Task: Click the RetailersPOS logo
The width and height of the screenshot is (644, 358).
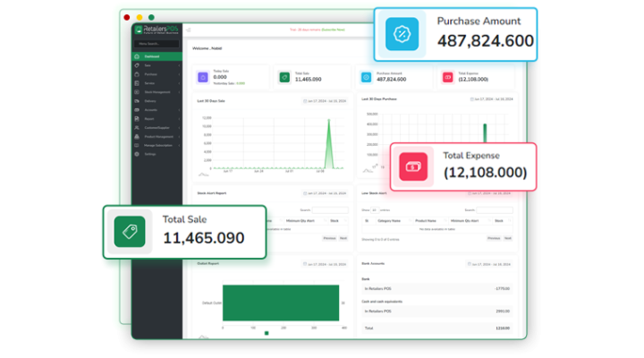Action: pos(157,30)
